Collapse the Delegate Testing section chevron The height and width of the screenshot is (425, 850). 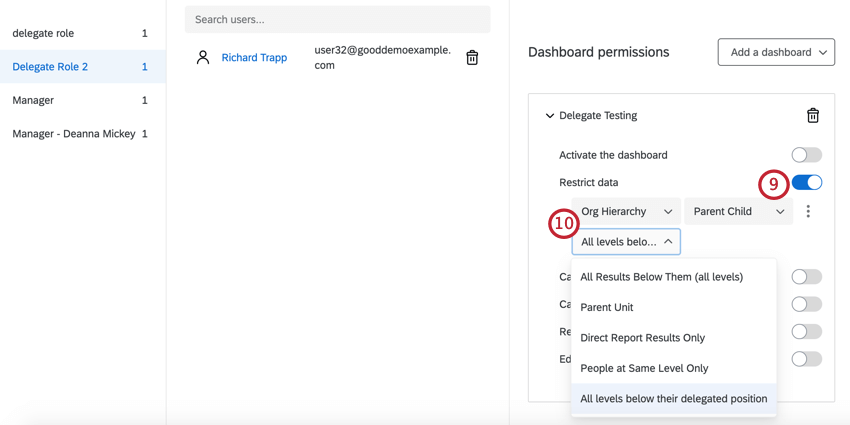pyautogui.click(x=550, y=116)
